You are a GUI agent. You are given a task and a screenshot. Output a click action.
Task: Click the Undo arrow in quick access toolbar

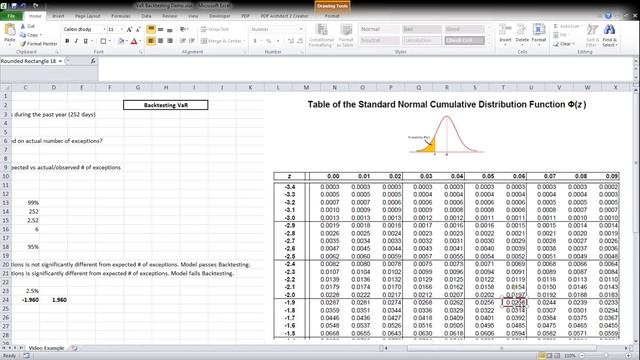tap(24, 6)
